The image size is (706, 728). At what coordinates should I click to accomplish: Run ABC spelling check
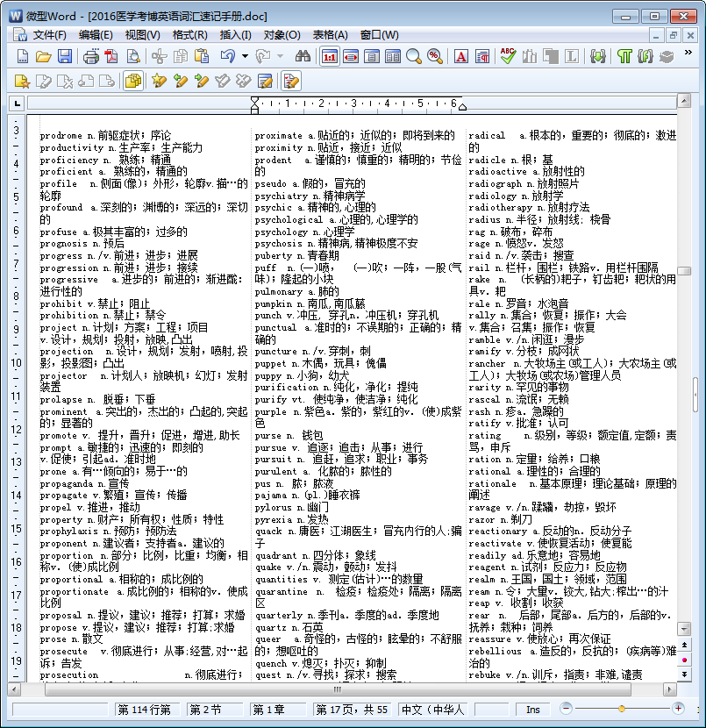point(508,57)
